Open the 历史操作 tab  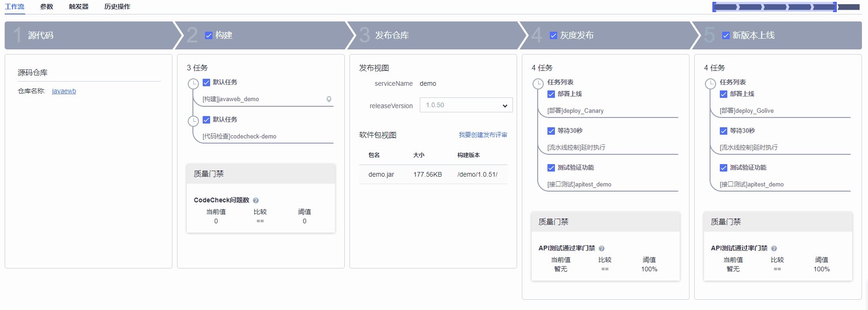117,7
